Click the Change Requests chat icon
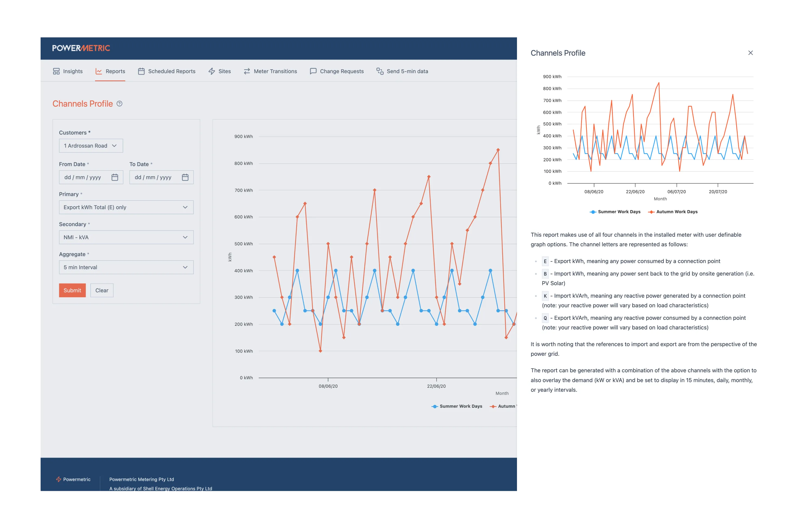 point(313,71)
